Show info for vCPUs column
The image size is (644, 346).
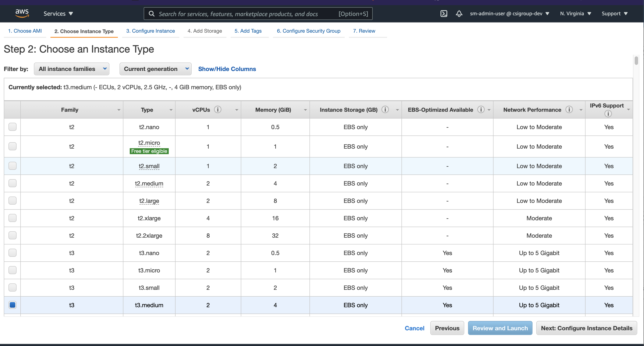[217, 109]
